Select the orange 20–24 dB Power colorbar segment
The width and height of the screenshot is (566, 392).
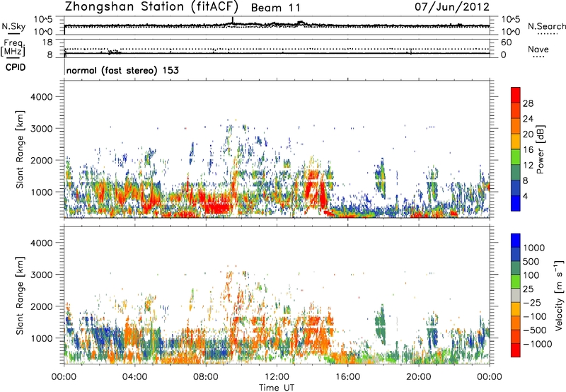[516, 126]
